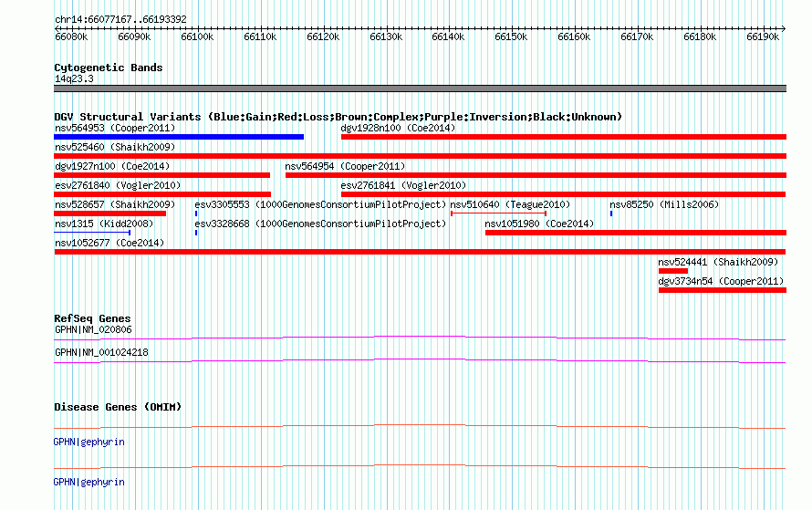Click the magenta GPHN|NM_001024218 transcript line
812x510 pixels.
click(x=420, y=361)
